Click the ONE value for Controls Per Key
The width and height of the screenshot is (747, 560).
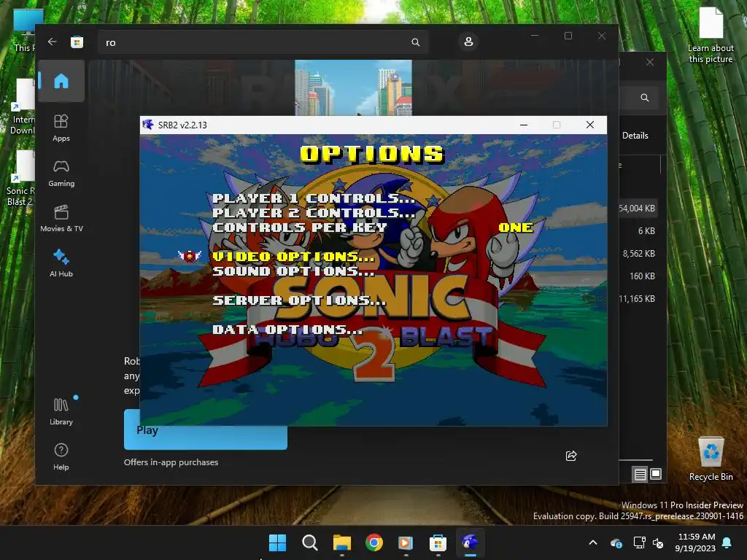point(516,227)
